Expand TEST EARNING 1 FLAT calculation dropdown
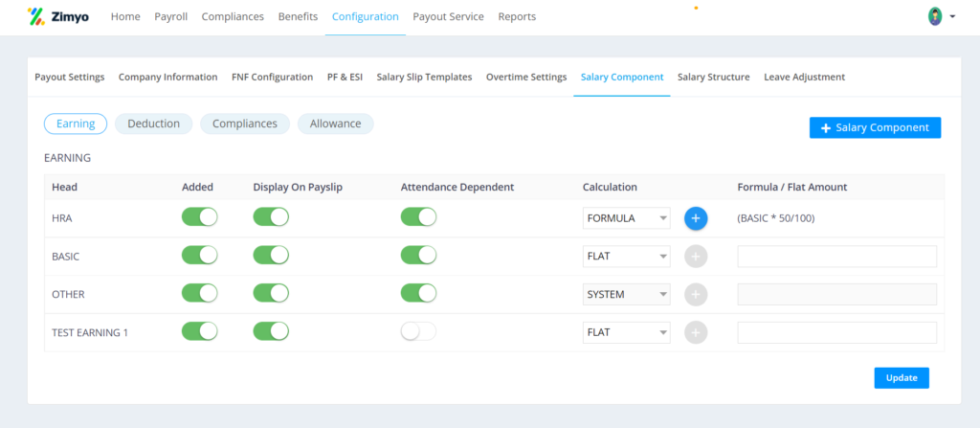This screenshot has width=980, height=428. coord(626,332)
